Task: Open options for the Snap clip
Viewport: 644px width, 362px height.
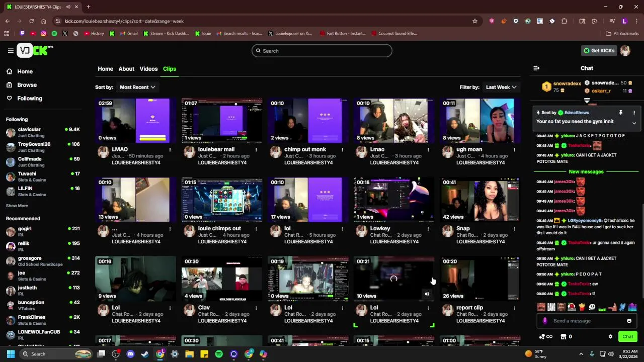Action: point(514,229)
